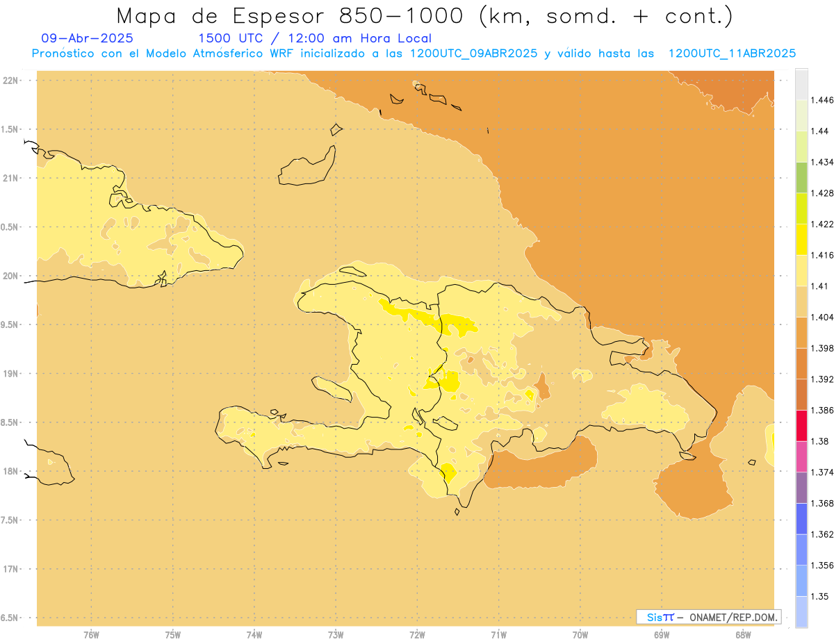Click the legend value '1.362'
Image resolution: width=834 pixels, height=644 pixels.
[824, 534]
